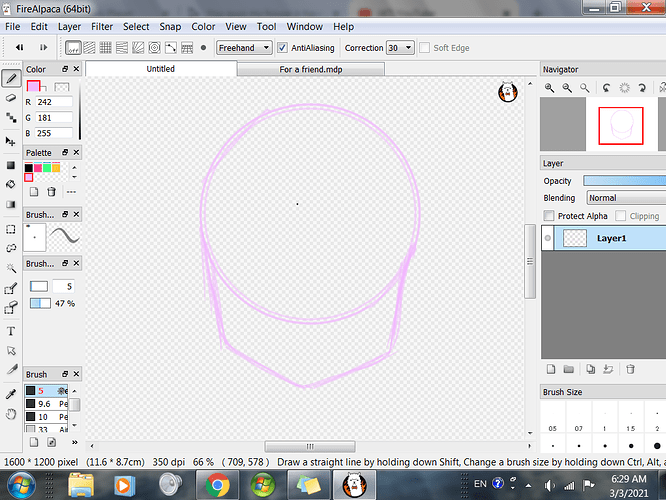This screenshot has height=500, width=666.
Task: Delete selected palette color
Action: 51,192
